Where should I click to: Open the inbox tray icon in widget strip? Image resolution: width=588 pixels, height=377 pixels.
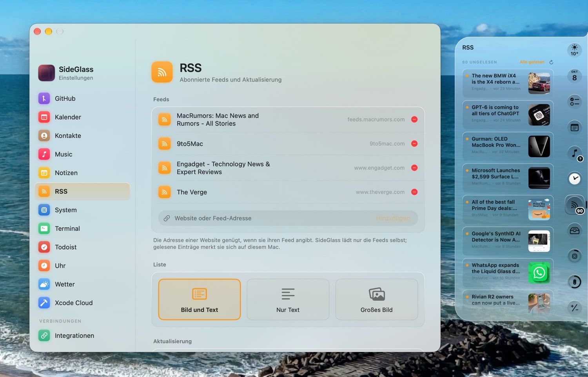(575, 230)
